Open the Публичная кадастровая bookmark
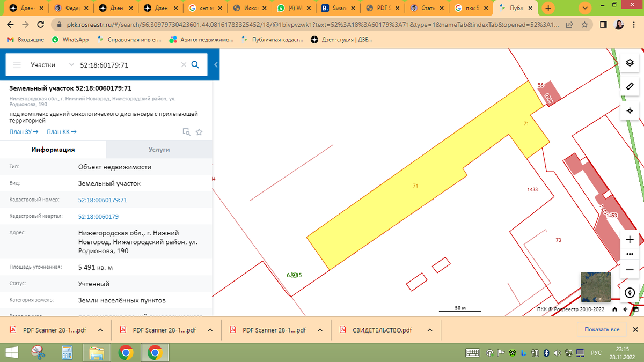Image resolution: width=644 pixels, height=362 pixels. click(272, 40)
